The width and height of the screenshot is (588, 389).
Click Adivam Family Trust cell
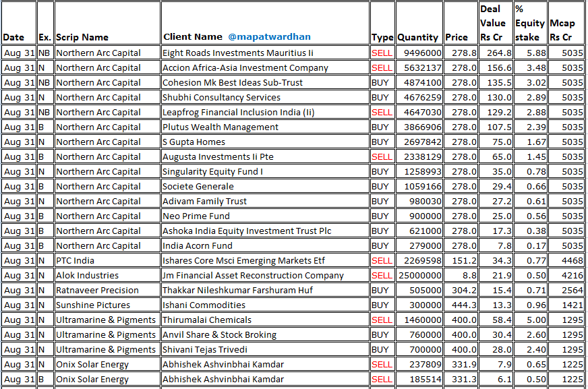click(x=265, y=202)
